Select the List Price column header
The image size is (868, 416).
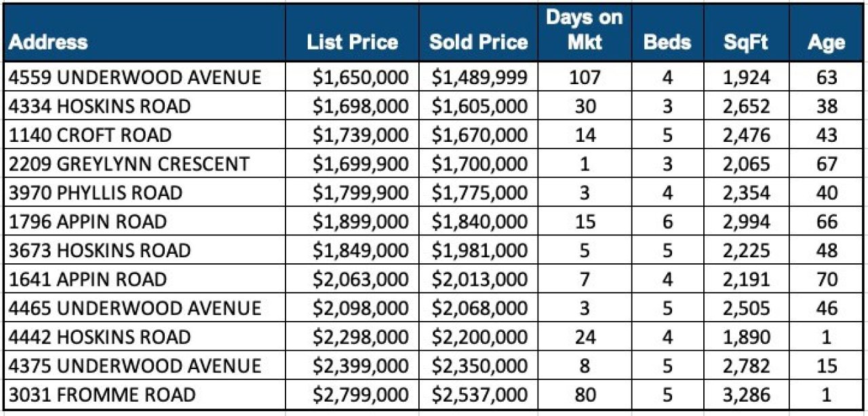(x=352, y=42)
